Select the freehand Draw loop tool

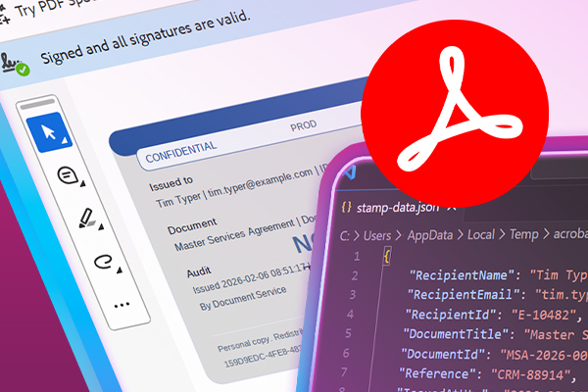(102, 262)
